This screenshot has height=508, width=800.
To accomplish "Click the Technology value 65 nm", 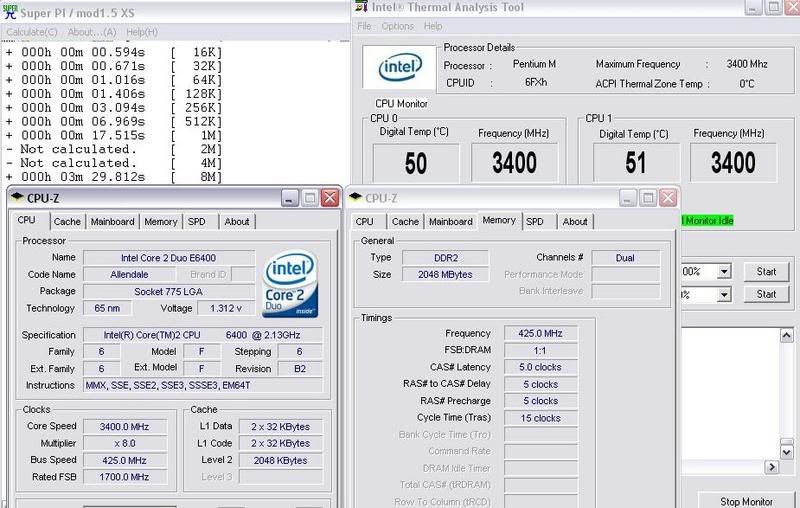I will [x=107, y=308].
